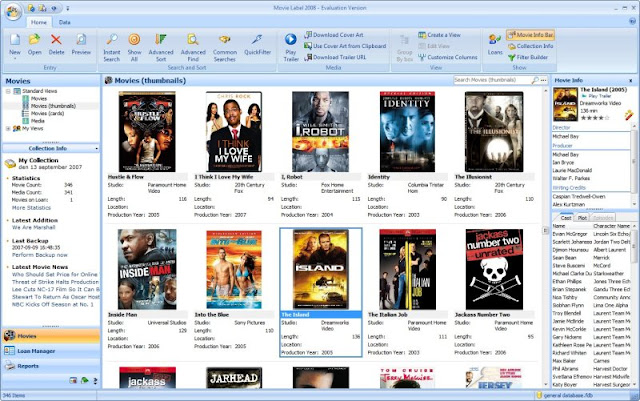
Task: Select Into the Blue cover thumbnail
Action: [233, 269]
